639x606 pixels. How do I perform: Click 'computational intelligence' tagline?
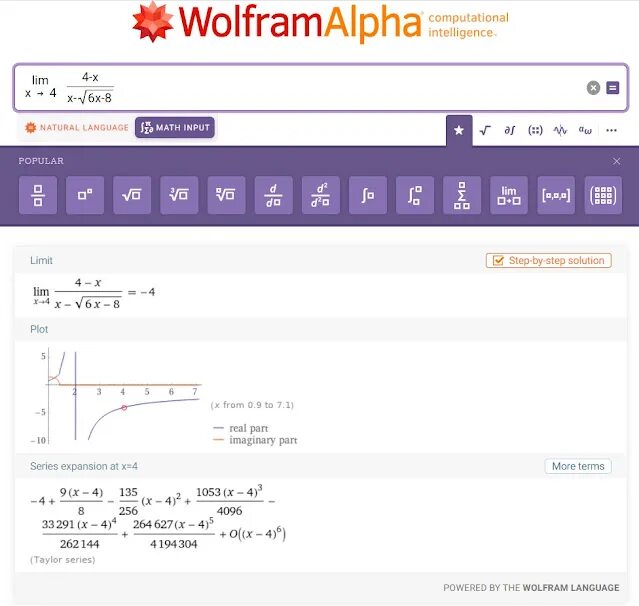pyautogui.click(x=468, y=25)
